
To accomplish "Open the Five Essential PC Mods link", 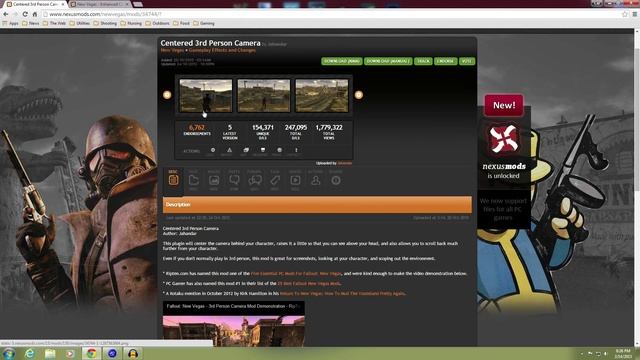I will (x=296, y=273).
